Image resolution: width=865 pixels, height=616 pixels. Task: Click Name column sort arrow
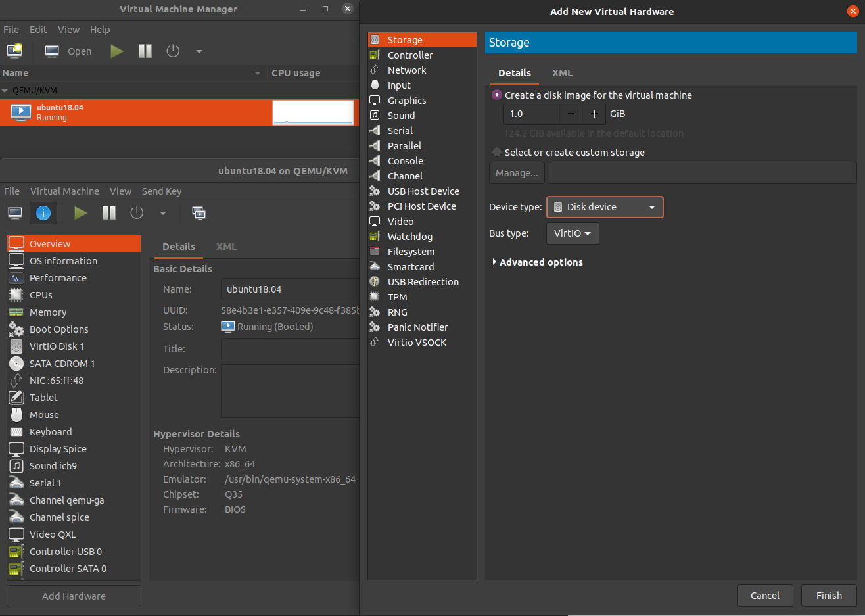coord(258,73)
